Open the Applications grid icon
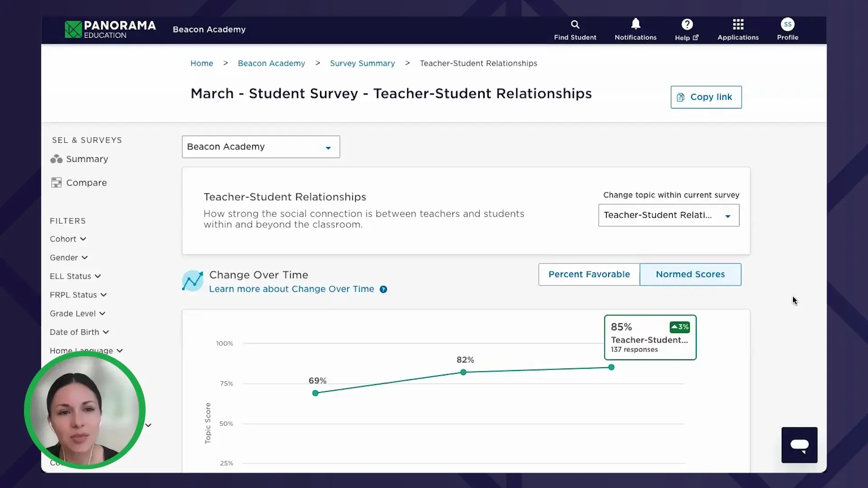The image size is (868, 488). 738,24
